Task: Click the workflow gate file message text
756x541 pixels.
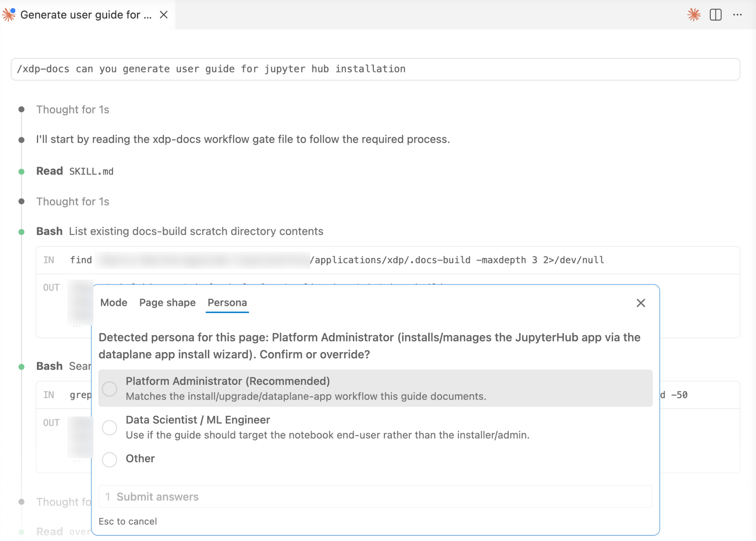Action: (x=243, y=139)
